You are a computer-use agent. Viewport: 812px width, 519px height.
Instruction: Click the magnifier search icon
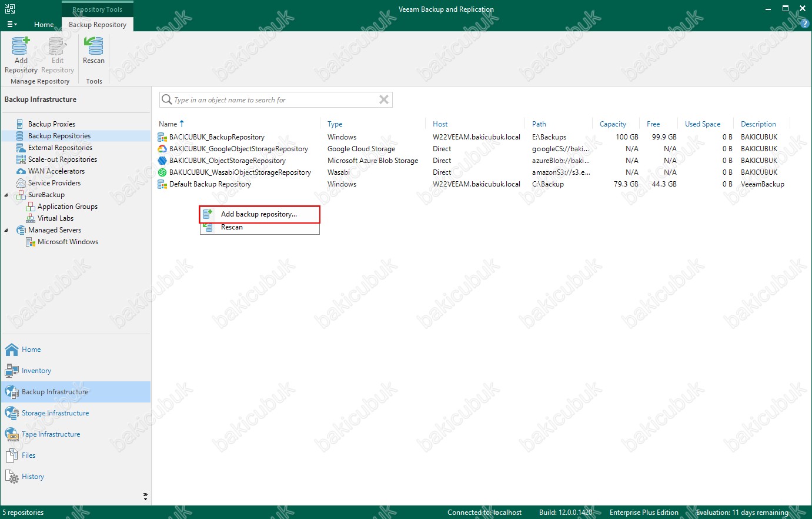coord(167,100)
